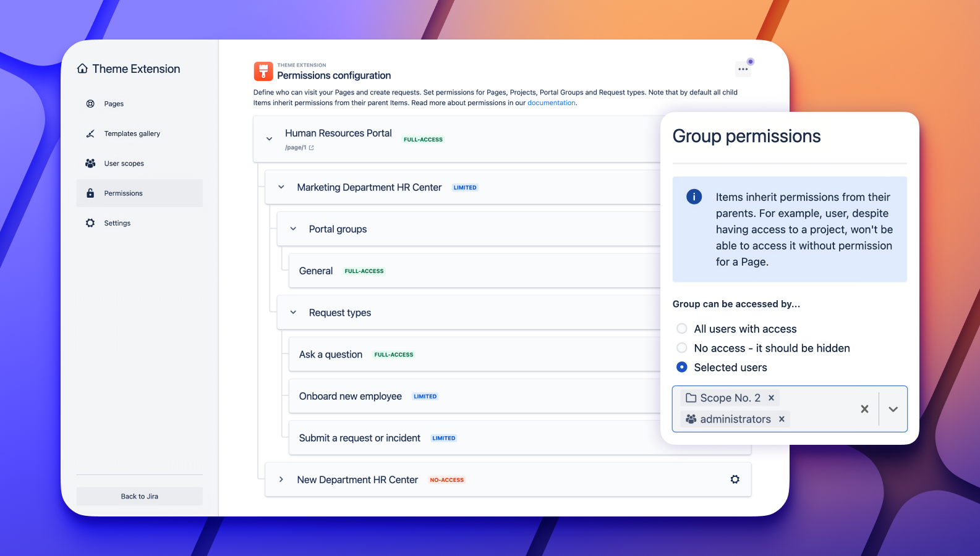The image size is (980, 556).
Task: Click the User scopes people icon
Action: coord(90,163)
